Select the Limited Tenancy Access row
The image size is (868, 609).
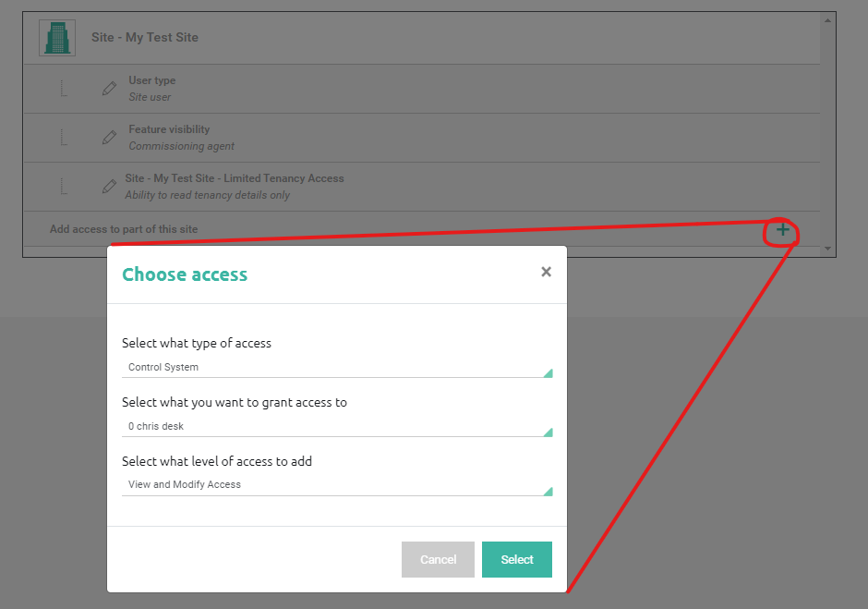pyautogui.click(x=422, y=187)
